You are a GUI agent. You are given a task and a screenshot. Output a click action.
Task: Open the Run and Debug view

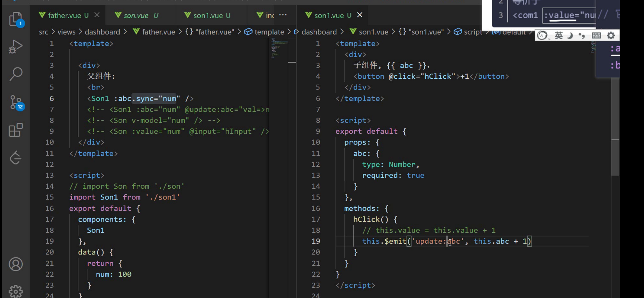16,46
